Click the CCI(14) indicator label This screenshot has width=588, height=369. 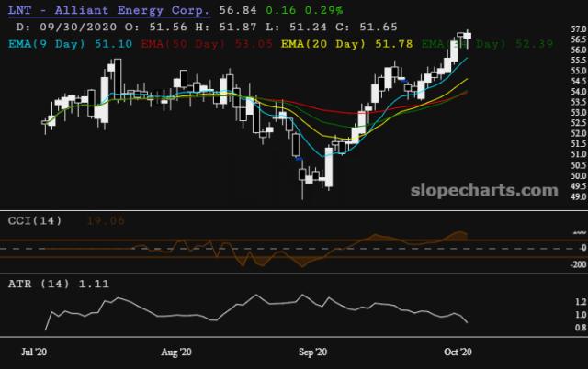click(35, 220)
